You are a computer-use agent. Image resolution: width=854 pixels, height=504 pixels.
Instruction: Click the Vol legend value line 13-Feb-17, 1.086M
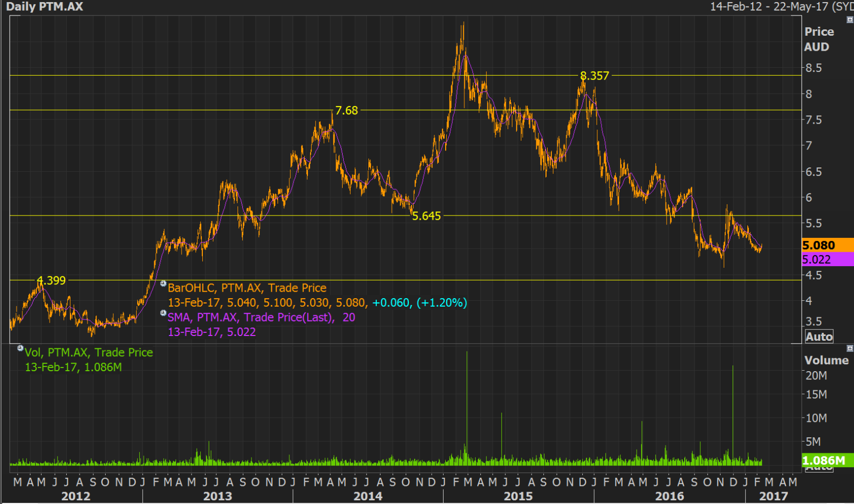[73, 367]
